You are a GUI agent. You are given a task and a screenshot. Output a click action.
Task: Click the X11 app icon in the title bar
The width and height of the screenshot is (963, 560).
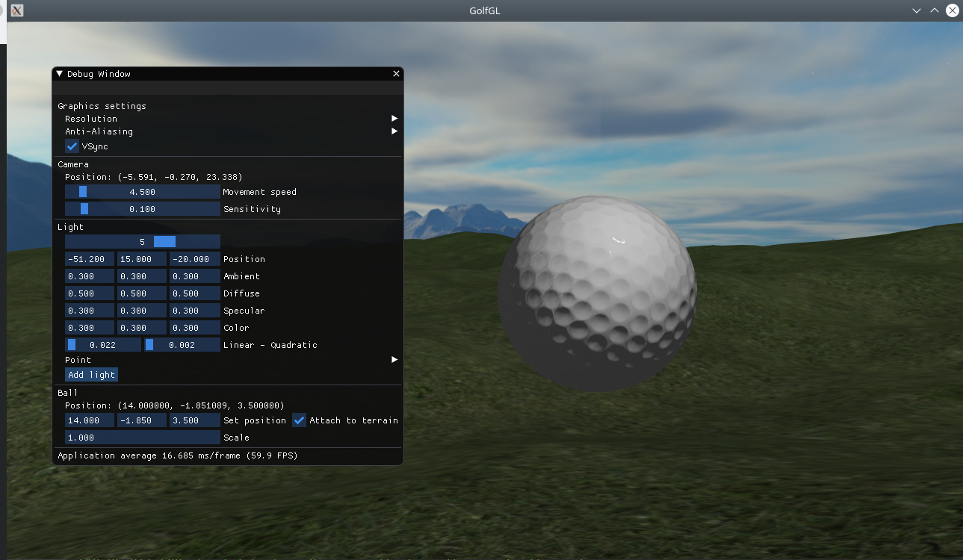coord(17,10)
